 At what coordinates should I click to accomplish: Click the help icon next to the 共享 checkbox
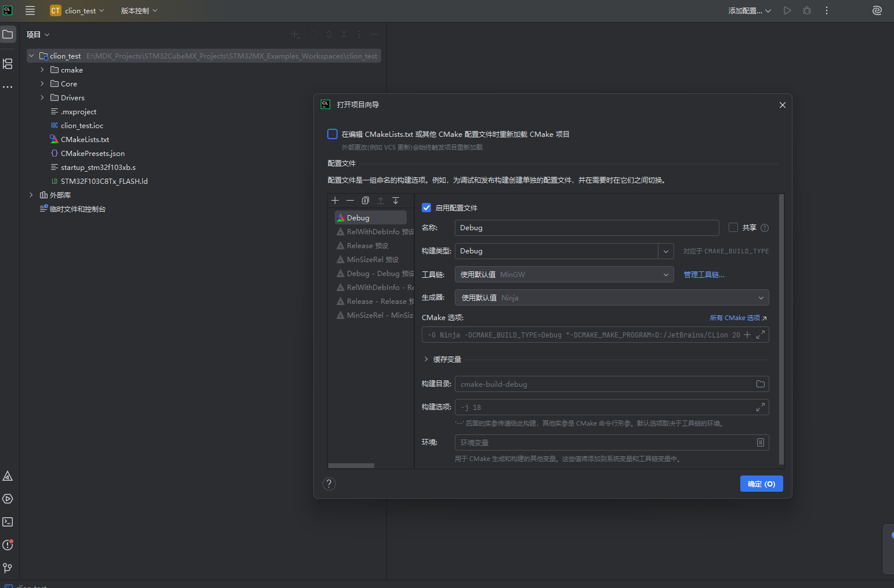tap(765, 228)
